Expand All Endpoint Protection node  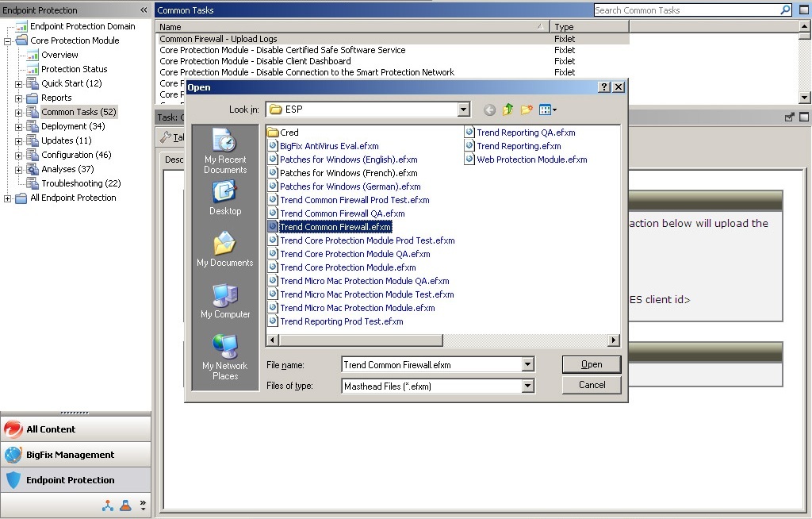[x=7, y=198]
